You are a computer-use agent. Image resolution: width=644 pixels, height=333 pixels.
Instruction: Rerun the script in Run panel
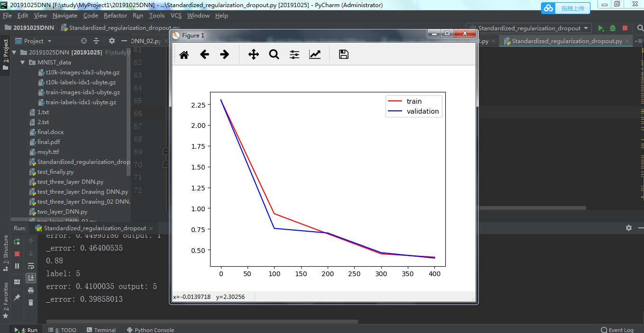pyautogui.click(x=17, y=241)
